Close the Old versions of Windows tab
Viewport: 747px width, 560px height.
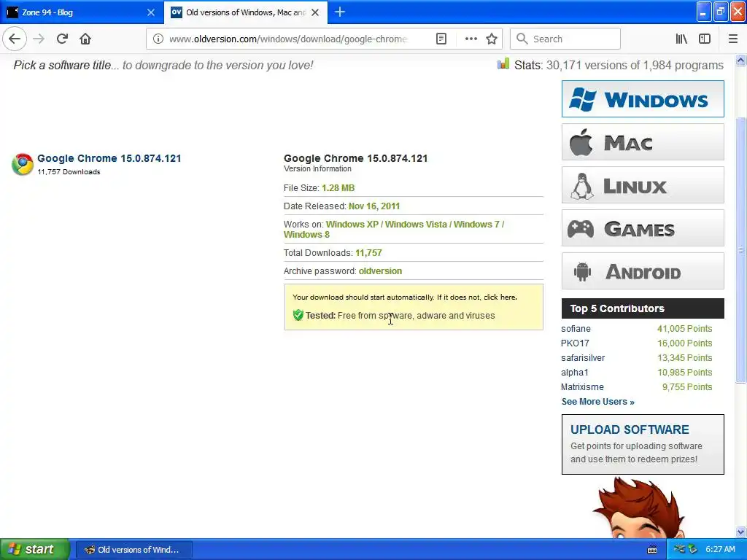[315, 12]
